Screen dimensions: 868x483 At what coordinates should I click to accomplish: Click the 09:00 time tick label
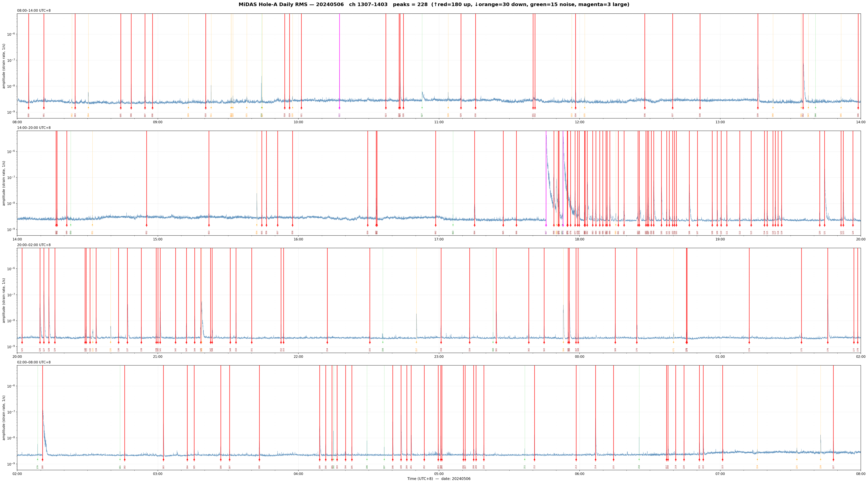point(158,122)
